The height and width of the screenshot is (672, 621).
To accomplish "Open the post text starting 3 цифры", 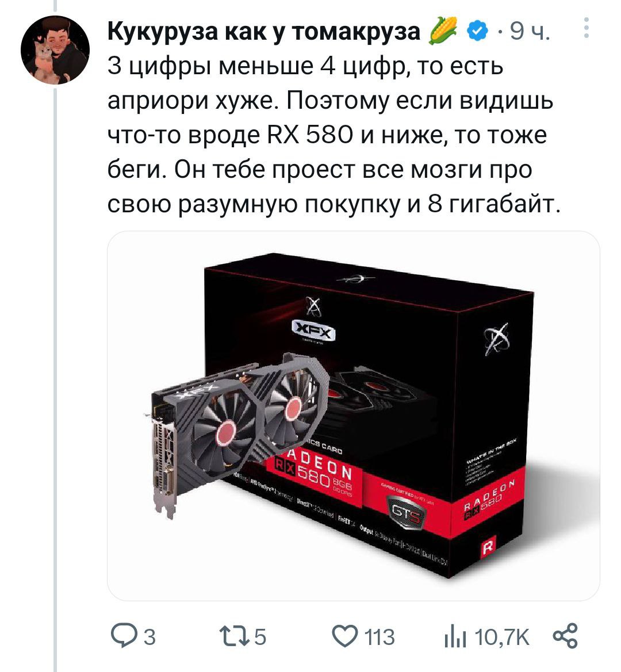I will pyautogui.click(x=334, y=135).
